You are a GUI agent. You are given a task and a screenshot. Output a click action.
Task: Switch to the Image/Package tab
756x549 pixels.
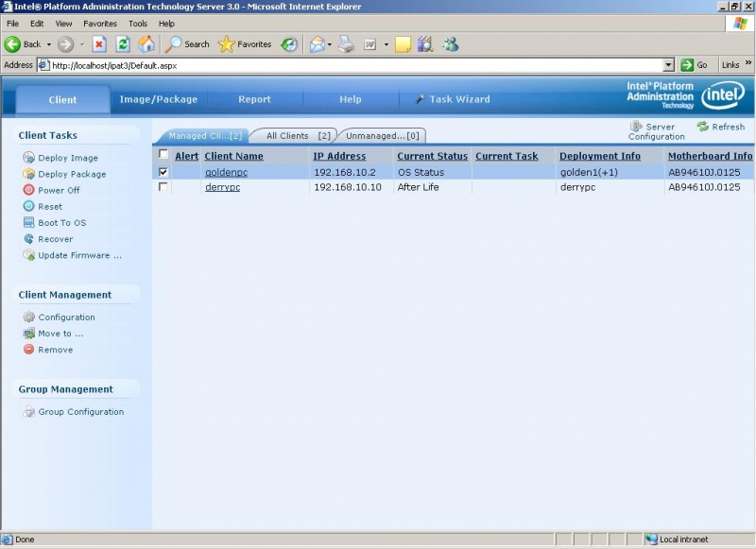pos(159,98)
